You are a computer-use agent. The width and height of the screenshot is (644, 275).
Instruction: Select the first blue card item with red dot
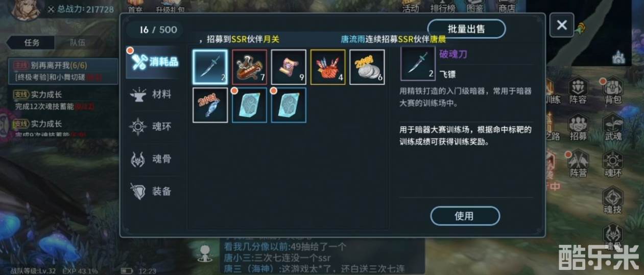(x=249, y=105)
